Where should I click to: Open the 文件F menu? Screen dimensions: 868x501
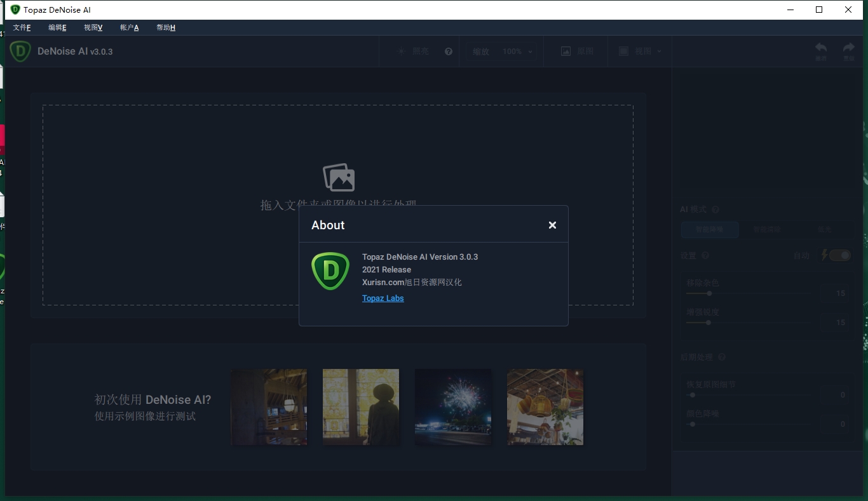point(22,27)
